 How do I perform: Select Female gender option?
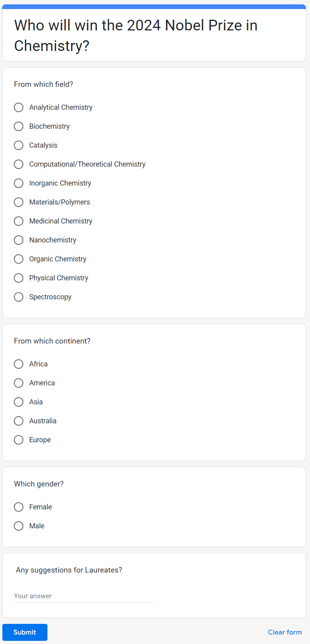point(19,507)
